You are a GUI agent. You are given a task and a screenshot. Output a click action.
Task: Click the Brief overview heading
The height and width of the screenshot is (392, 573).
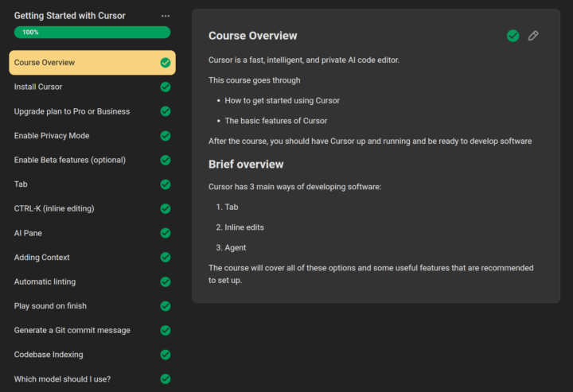[246, 165]
